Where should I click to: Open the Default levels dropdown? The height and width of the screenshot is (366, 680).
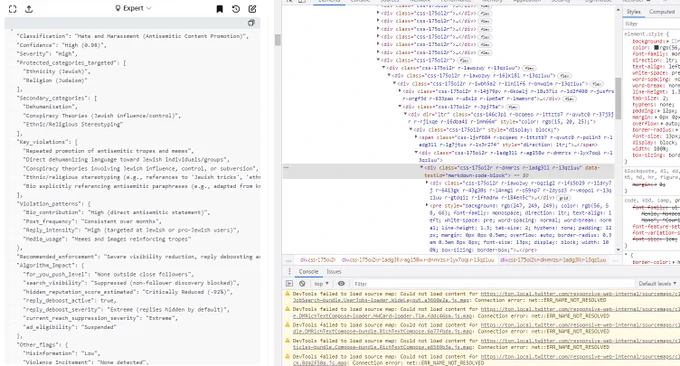tap(657, 284)
